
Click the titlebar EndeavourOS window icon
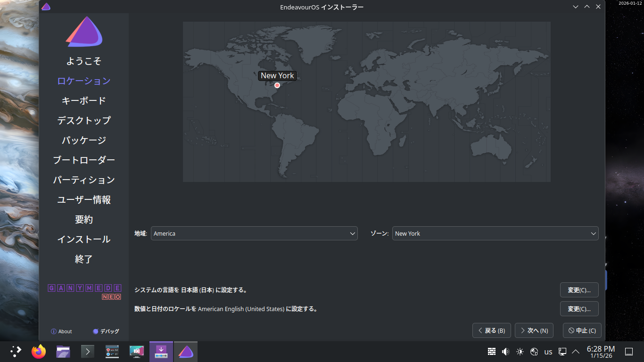[46, 7]
